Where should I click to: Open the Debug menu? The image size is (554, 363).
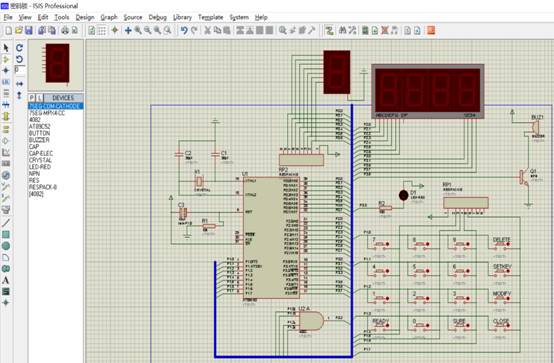(x=158, y=17)
